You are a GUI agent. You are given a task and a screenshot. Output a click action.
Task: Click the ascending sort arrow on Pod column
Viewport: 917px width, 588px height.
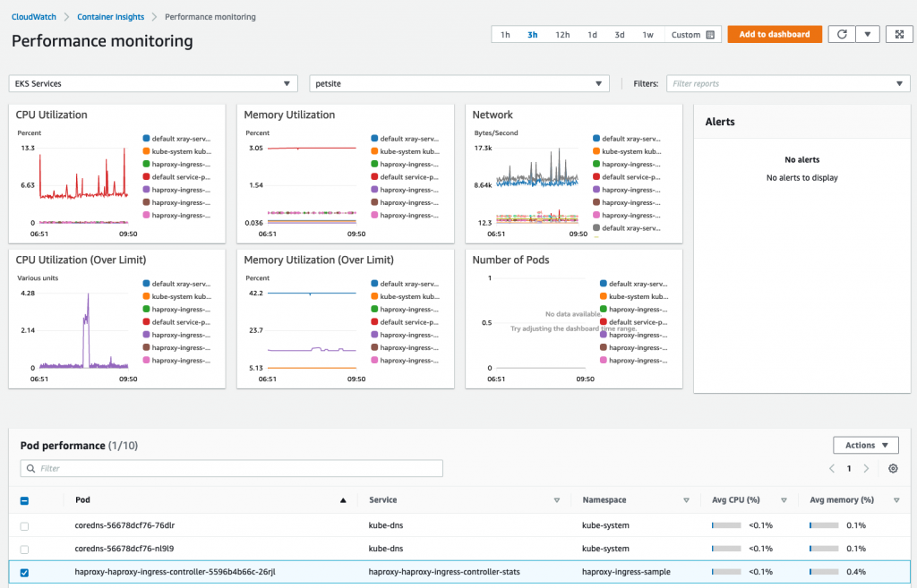click(x=343, y=500)
